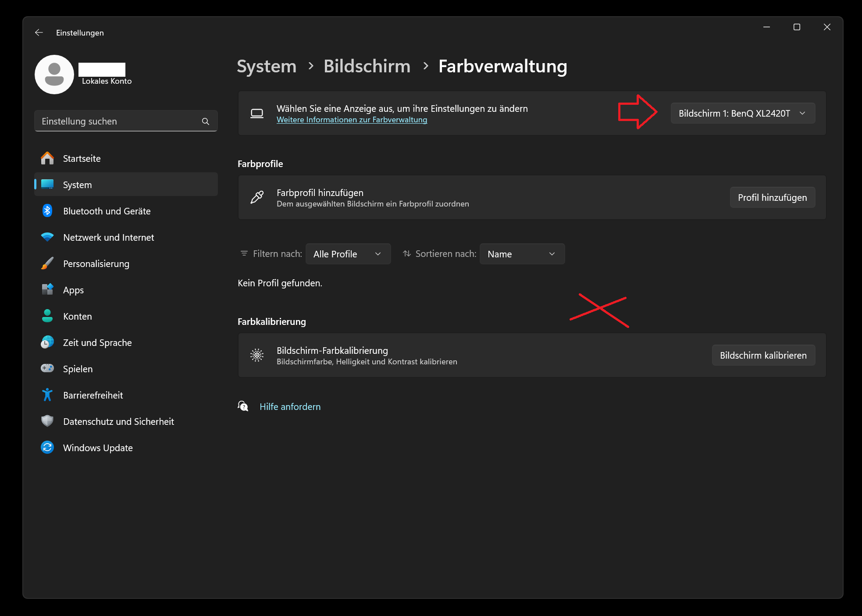Click the Spielen gamepad icon
Screen dimensions: 862x616
tap(47, 369)
